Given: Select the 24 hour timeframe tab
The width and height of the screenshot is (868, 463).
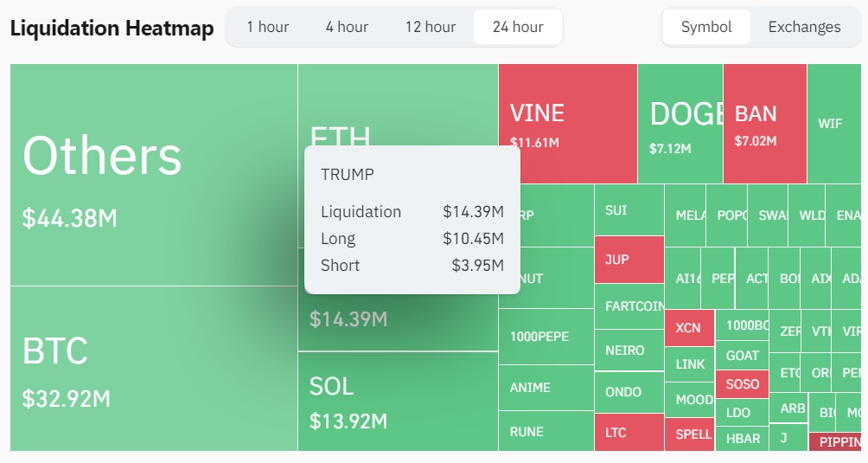Looking at the screenshot, I should (518, 27).
